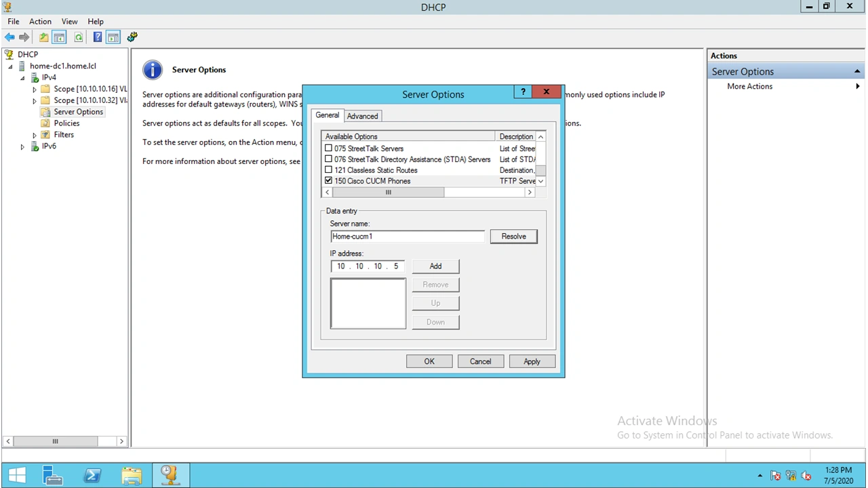This screenshot has width=868, height=488.
Task: Open File Explorer from the taskbar
Action: point(132,475)
